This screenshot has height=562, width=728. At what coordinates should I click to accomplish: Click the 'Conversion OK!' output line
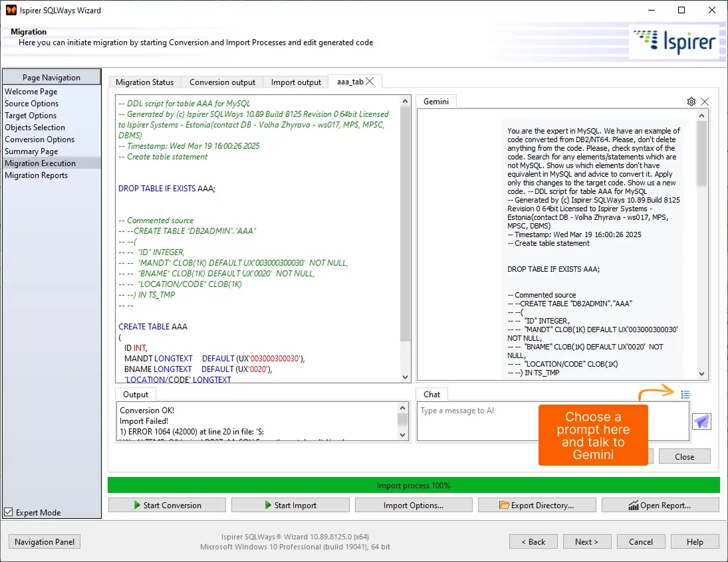(x=147, y=411)
